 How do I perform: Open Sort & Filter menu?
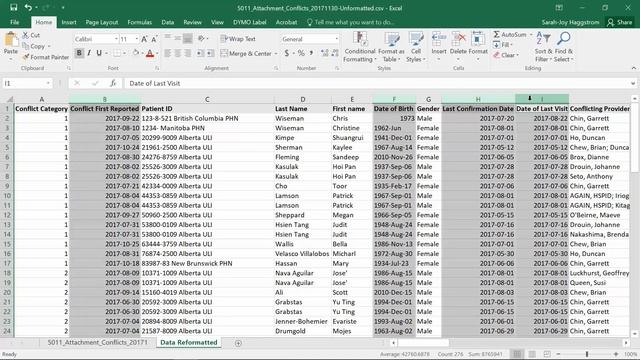pos(543,47)
